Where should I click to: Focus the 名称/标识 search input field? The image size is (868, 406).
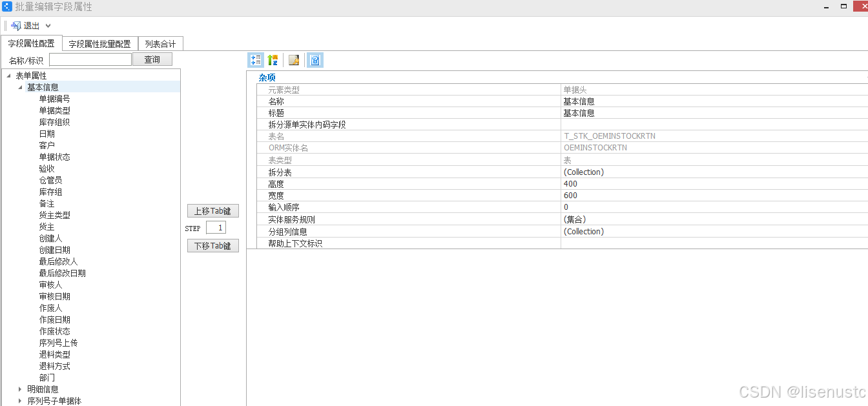(90, 60)
